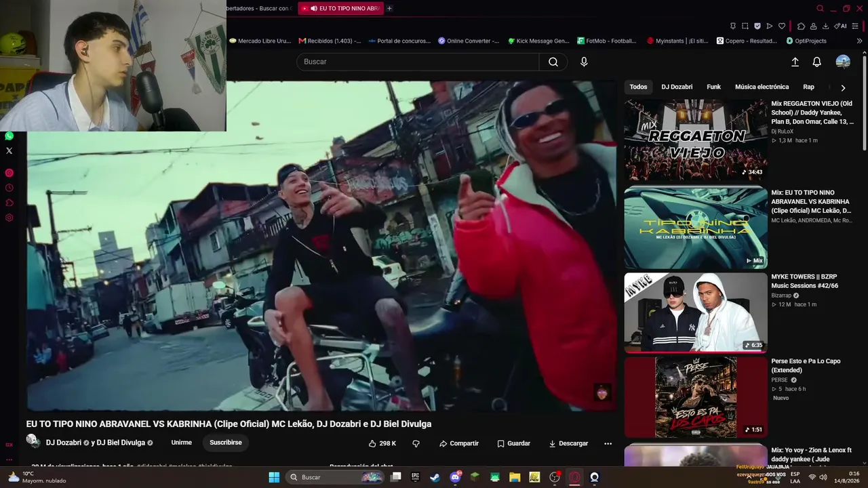
Task: Open the Windows Start menu
Action: (x=274, y=477)
